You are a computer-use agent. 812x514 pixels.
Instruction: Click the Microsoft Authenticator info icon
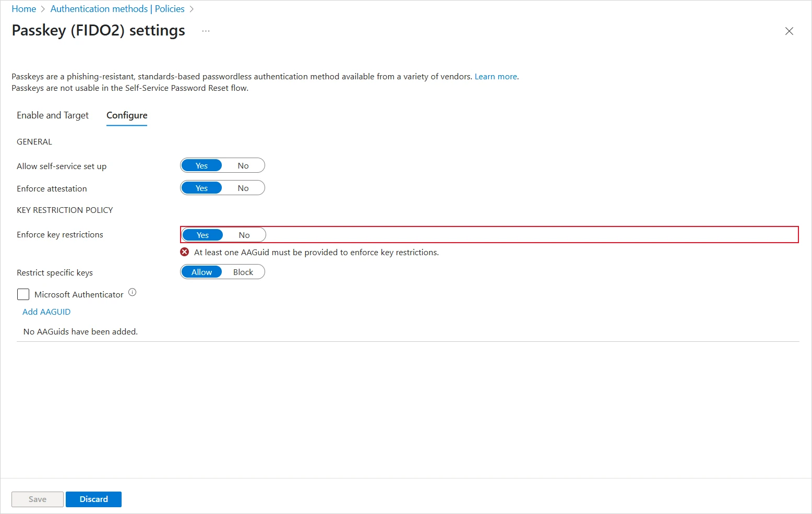coord(133,293)
